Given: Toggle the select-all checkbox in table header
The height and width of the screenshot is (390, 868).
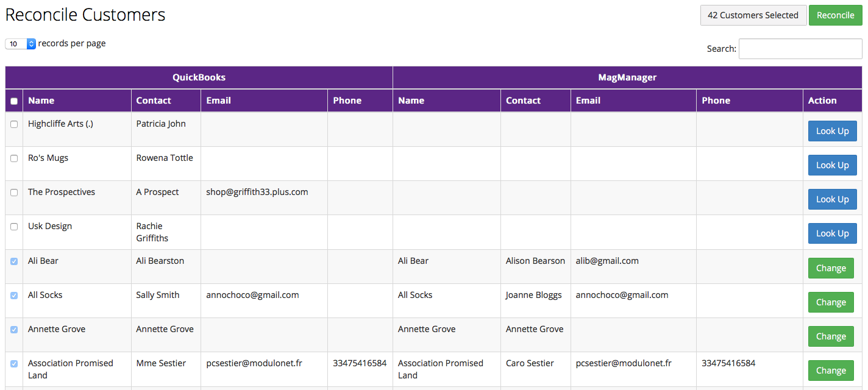Looking at the screenshot, I should click(x=14, y=101).
